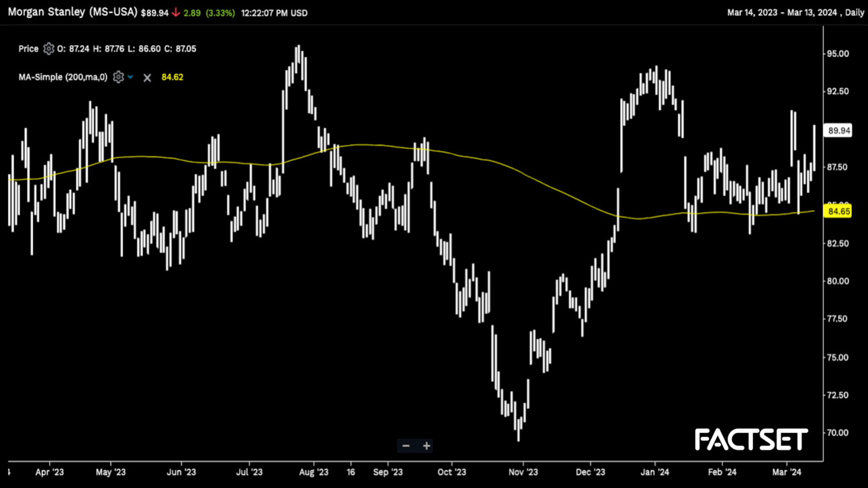
Task: Click the Mar 14, 2023 - Mar 13, 2024 date range
Action: click(783, 13)
